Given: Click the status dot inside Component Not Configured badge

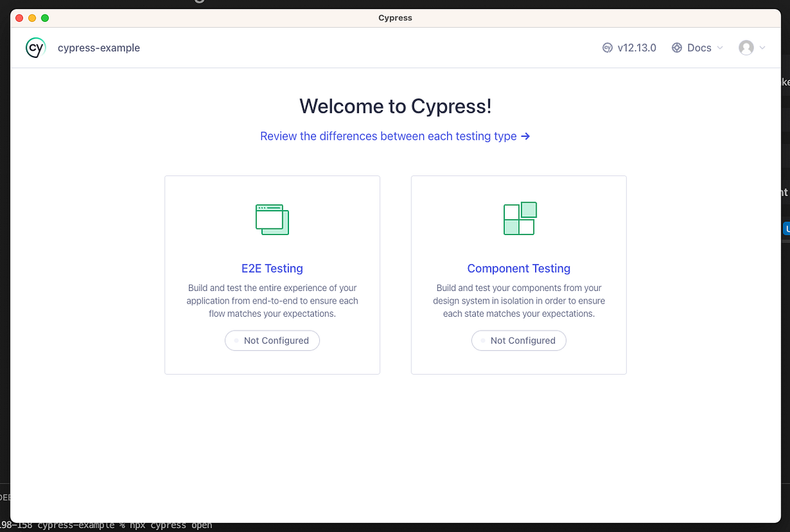Looking at the screenshot, I should [481, 340].
